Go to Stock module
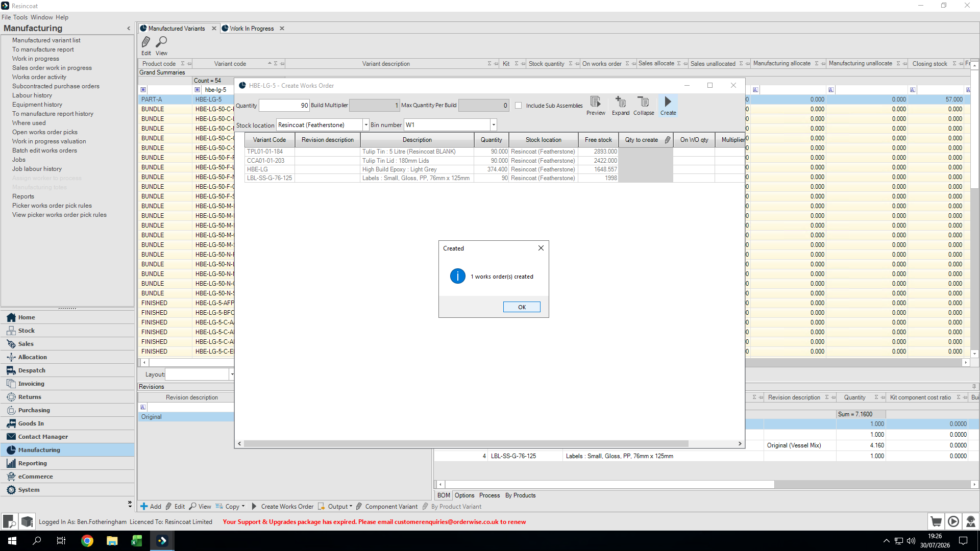The image size is (980, 551). (x=67, y=331)
